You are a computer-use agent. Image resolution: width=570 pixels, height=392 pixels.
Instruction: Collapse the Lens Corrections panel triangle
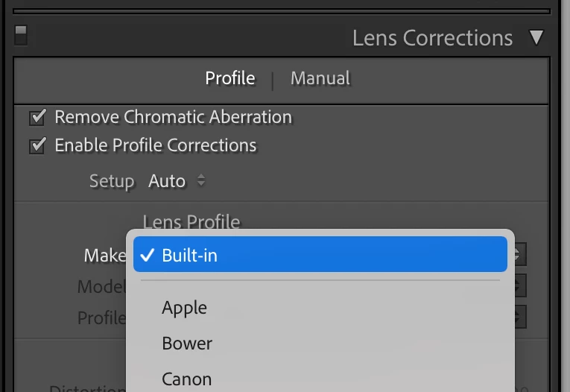coord(536,38)
